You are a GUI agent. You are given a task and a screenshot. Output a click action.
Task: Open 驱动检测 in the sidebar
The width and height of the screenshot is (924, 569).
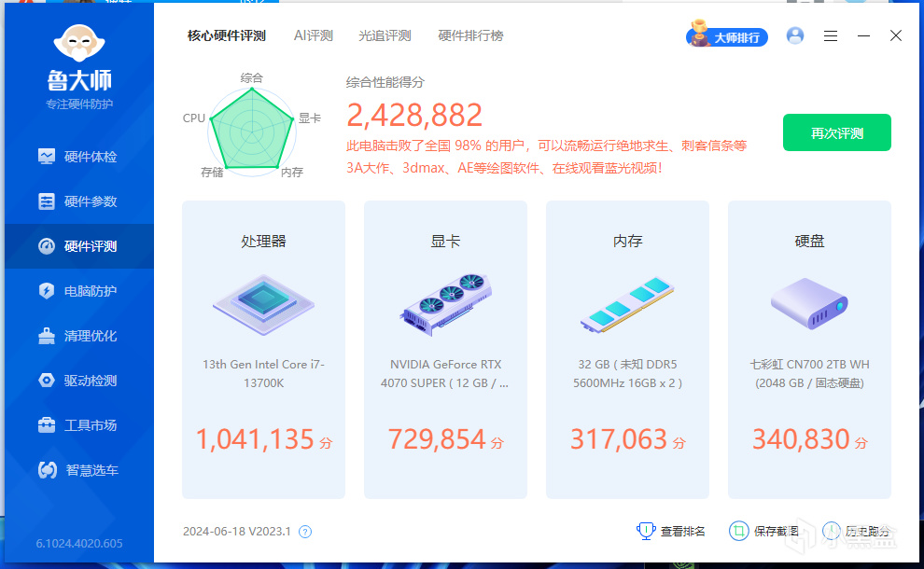pyautogui.click(x=79, y=381)
